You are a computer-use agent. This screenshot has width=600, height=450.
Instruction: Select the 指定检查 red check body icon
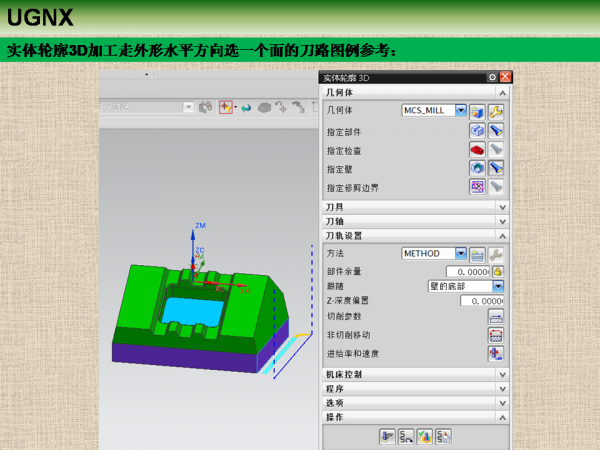point(477,149)
